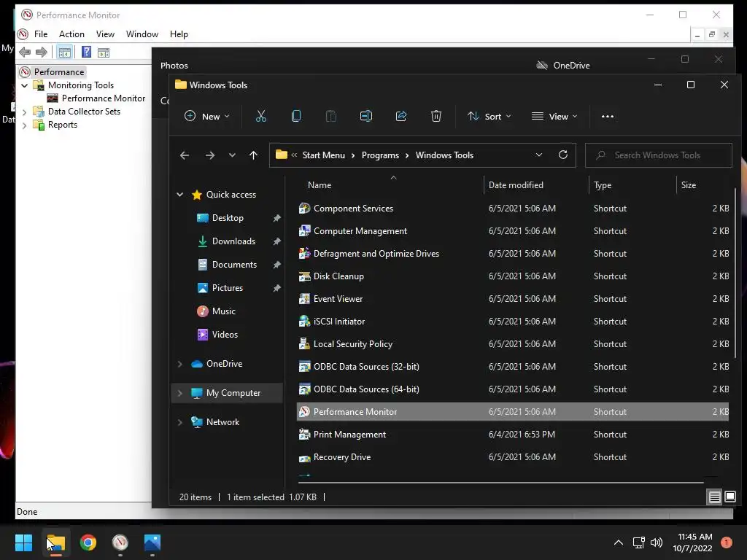The height and width of the screenshot is (560, 747).
Task: Refresh the Windows Tools folder
Action: click(563, 155)
